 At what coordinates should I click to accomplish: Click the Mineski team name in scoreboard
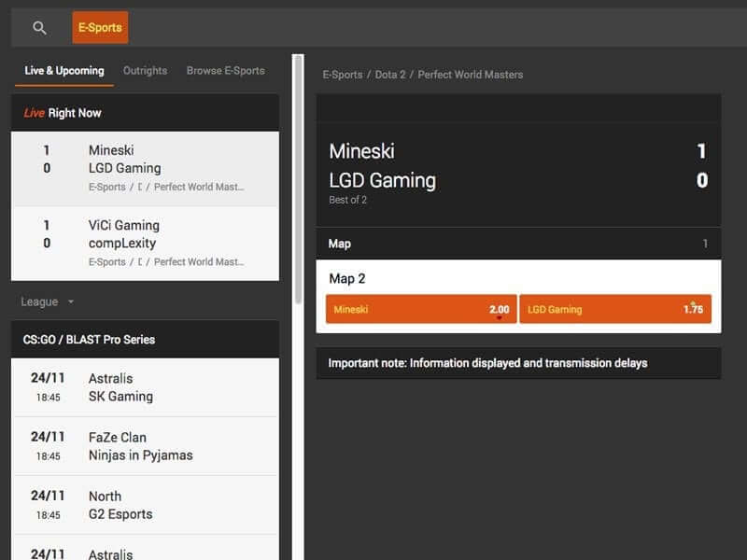361,151
